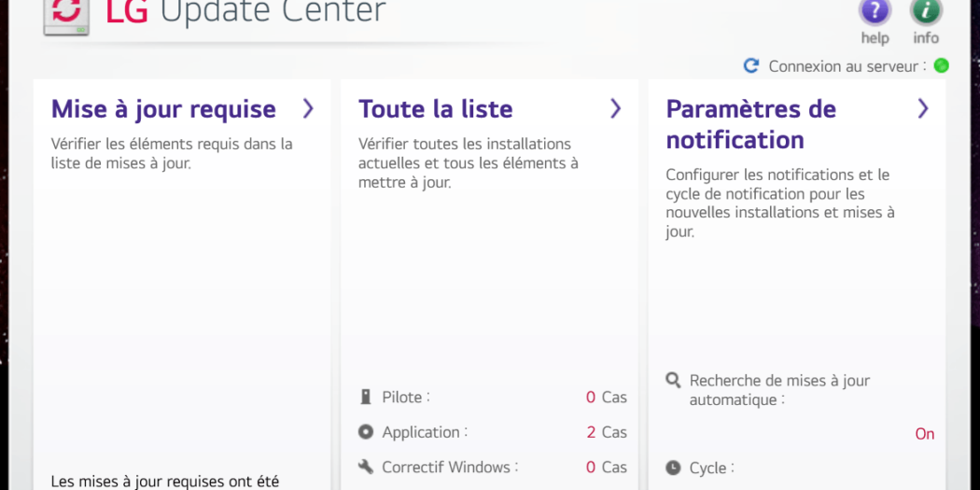Expand Paramètres de notification chevron
Screen dimensions: 980x490
coord(922,109)
